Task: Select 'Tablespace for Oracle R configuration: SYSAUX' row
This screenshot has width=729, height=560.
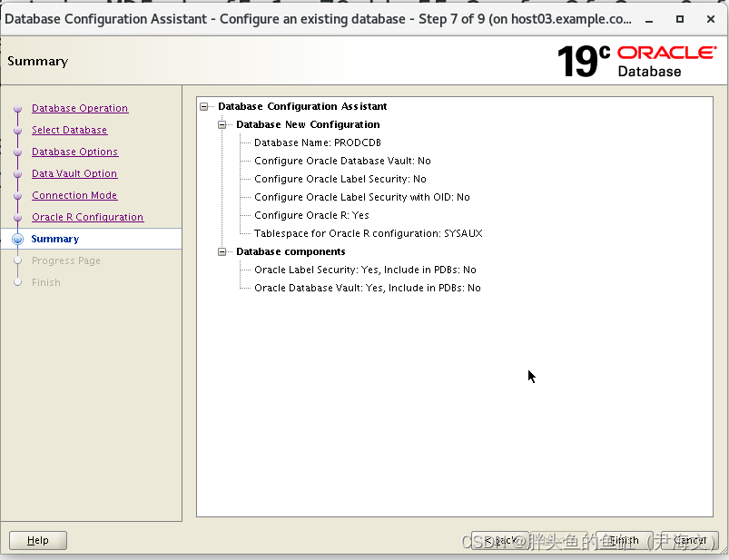Action: tap(369, 233)
